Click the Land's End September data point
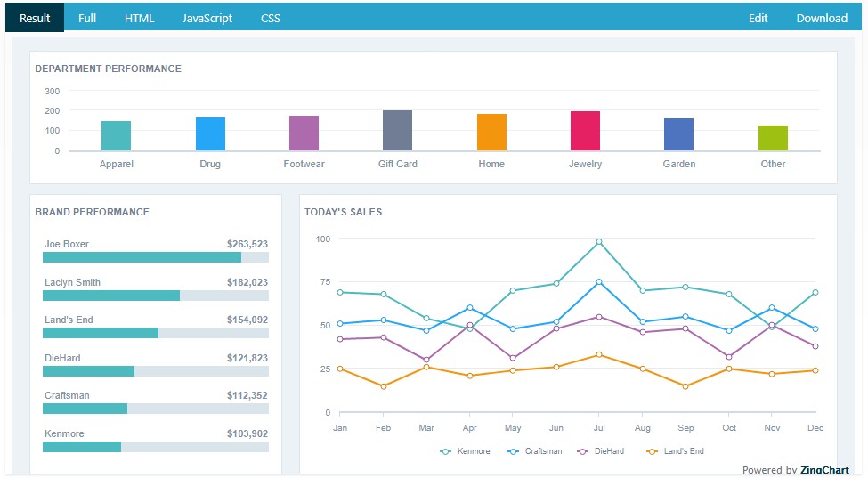The width and height of the screenshot is (868, 478). pos(685,386)
